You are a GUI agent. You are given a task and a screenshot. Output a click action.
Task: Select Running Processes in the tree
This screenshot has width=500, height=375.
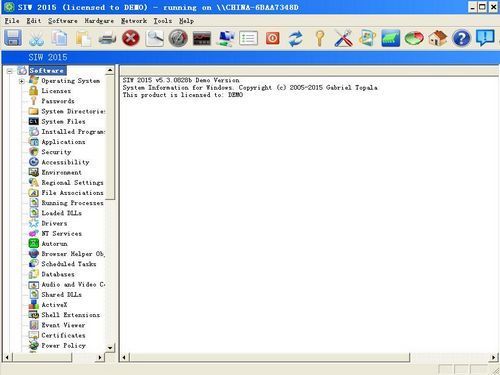pos(72,203)
